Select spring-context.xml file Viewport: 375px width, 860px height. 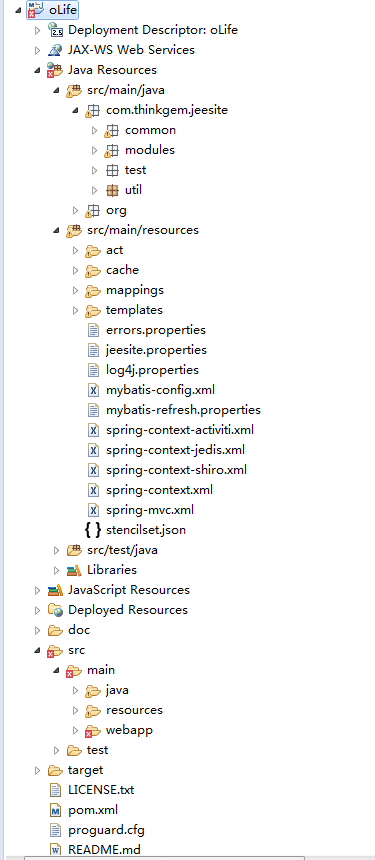[160, 490]
